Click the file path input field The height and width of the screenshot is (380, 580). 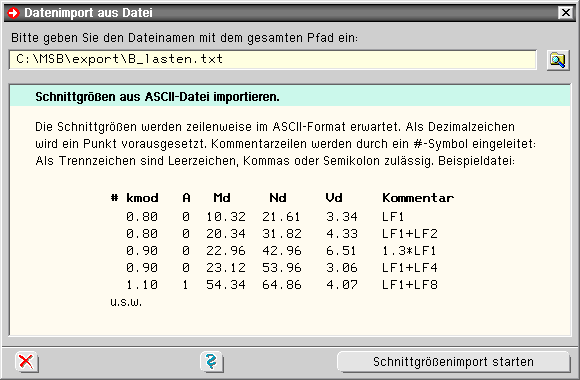click(x=273, y=60)
